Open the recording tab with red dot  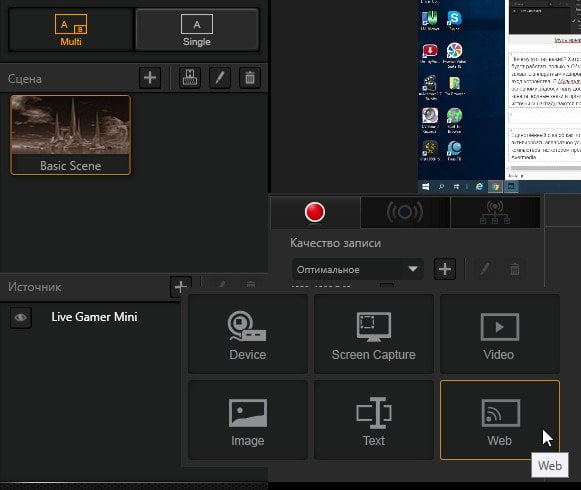pos(315,212)
